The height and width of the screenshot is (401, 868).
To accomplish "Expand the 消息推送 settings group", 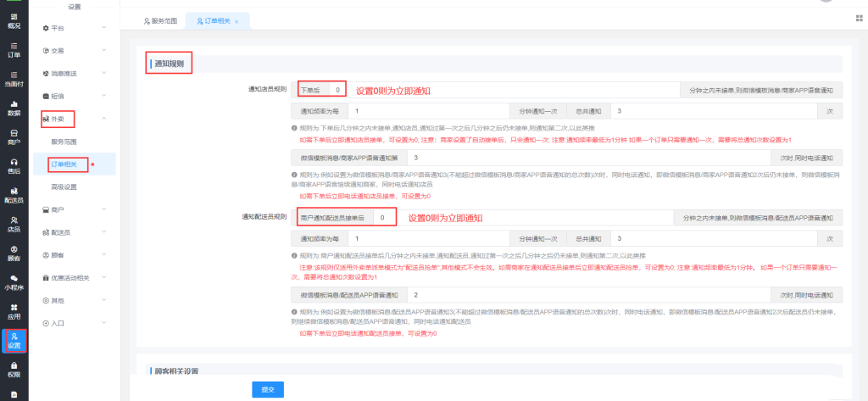I will point(73,73).
